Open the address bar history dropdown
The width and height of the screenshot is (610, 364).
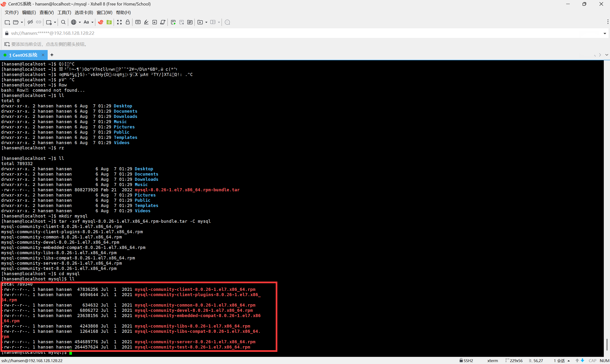tap(605, 33)
